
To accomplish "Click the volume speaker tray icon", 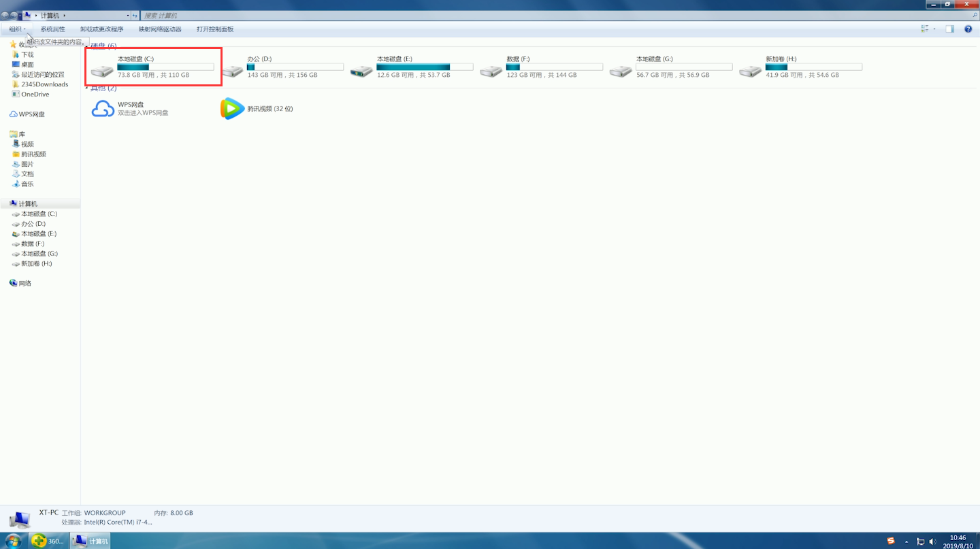I will click(x=932, y=542).
